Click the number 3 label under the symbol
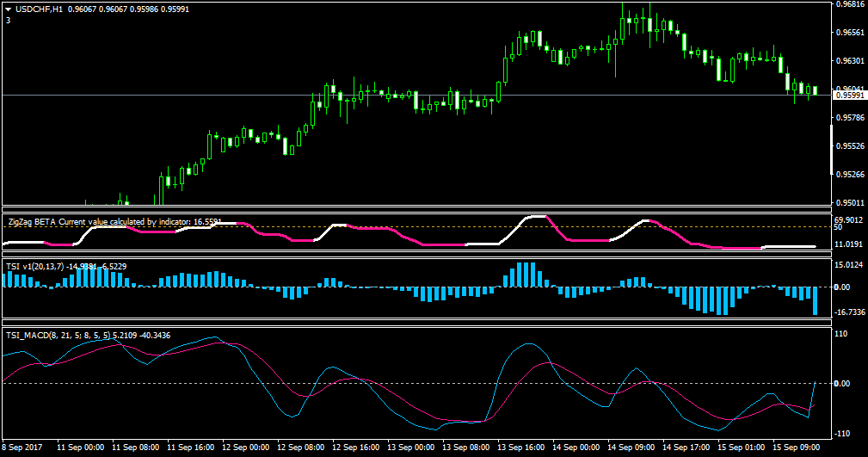 (9, 20)
